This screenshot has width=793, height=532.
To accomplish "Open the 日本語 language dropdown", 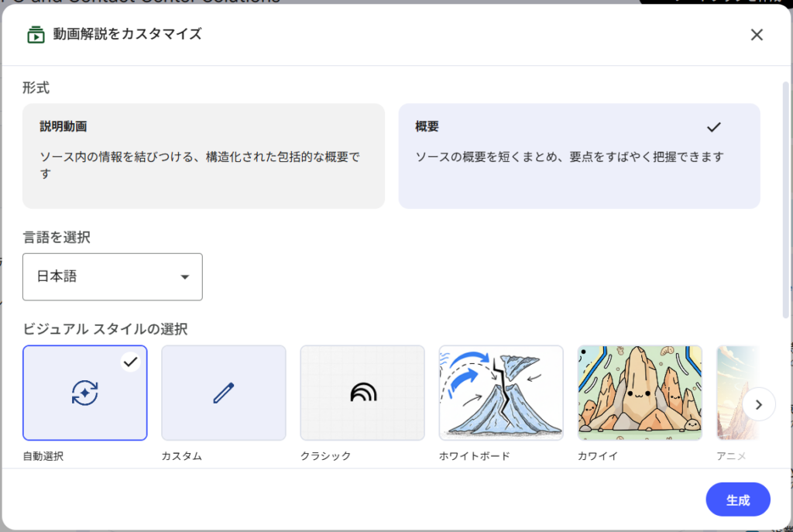I will pos(112,276).
